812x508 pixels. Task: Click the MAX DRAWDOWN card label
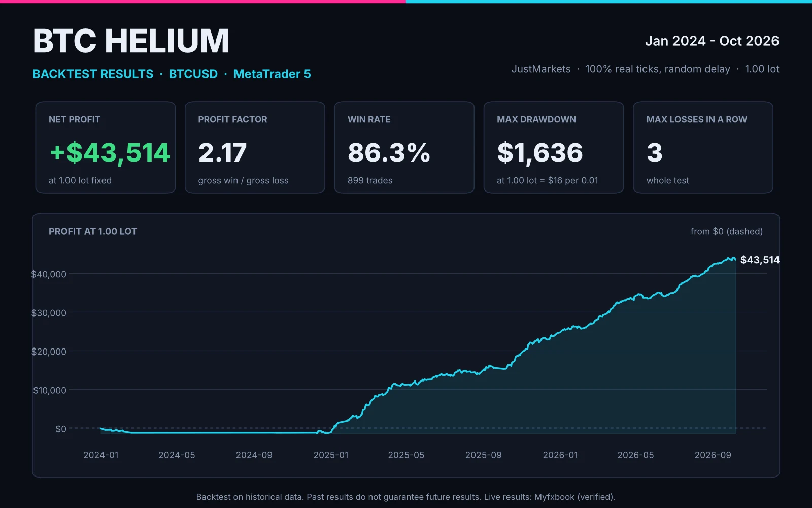(536, 119)
